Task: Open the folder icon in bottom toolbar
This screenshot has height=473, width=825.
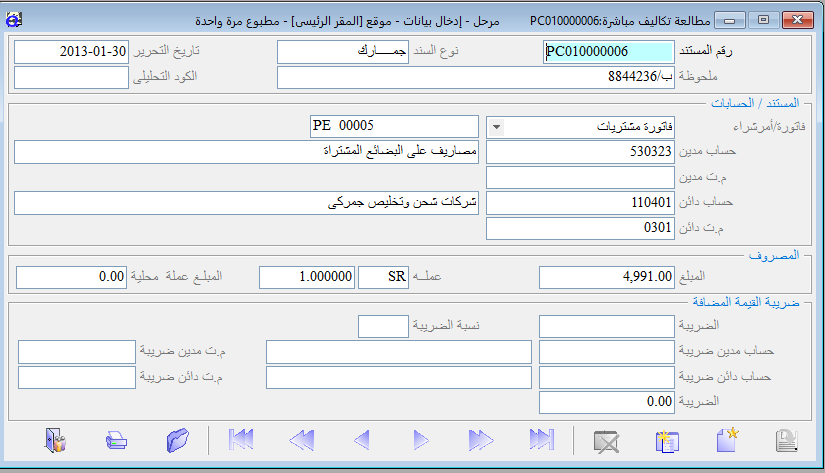Action: [177, 440]
